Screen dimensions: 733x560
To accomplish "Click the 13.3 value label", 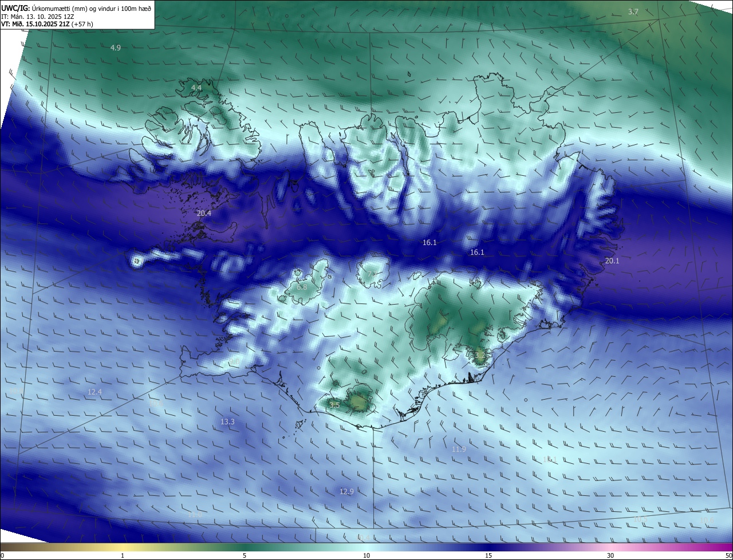I will point(227,421).
